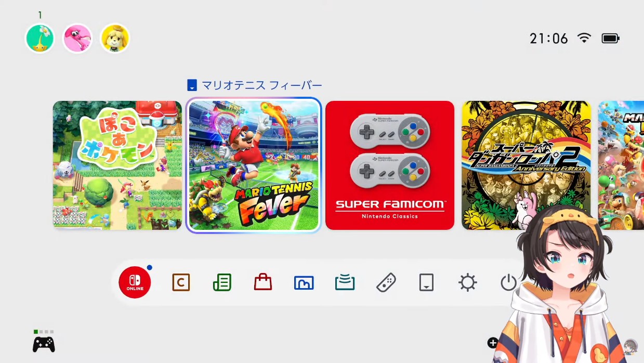644x363 pixels.
Task: Click the Wi-Fi signal status icon
Action: tap(584, 38)
